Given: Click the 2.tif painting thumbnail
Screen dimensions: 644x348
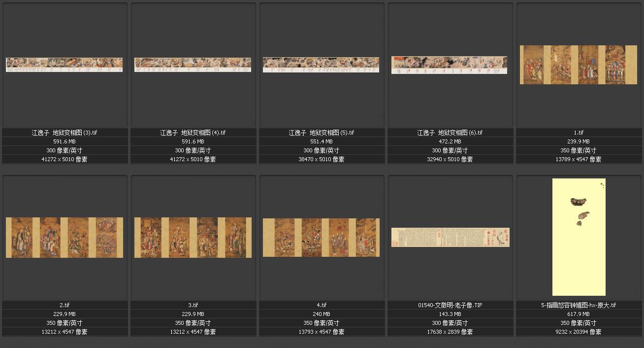Looking at the screenshot, I should 64,237.
